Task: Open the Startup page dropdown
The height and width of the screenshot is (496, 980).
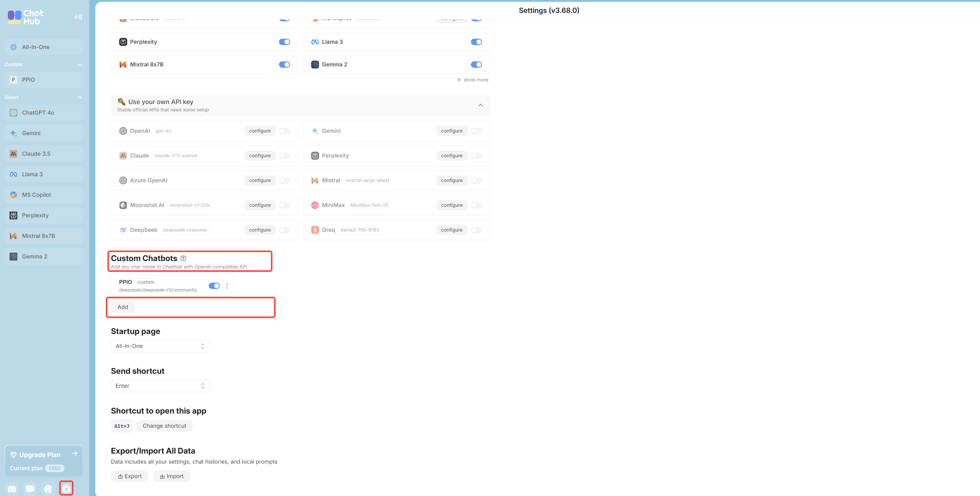Action: click(x=160, y=346)
